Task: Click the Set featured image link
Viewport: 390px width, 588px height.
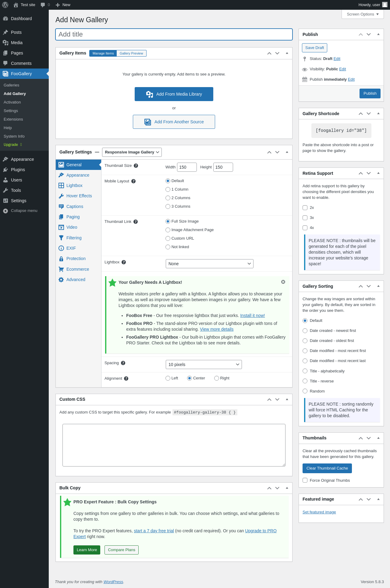Action: [319, 512]
